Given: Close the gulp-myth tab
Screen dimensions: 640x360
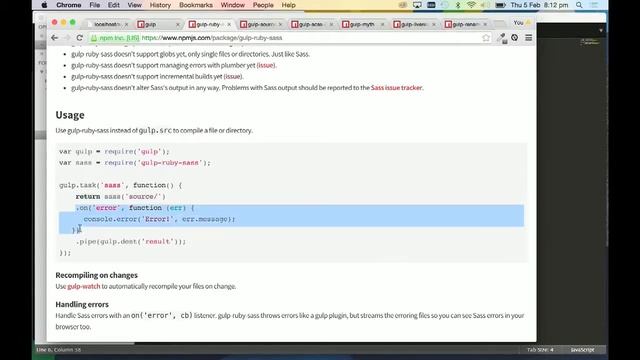Looking at the screenshot, I should (382, 24).
